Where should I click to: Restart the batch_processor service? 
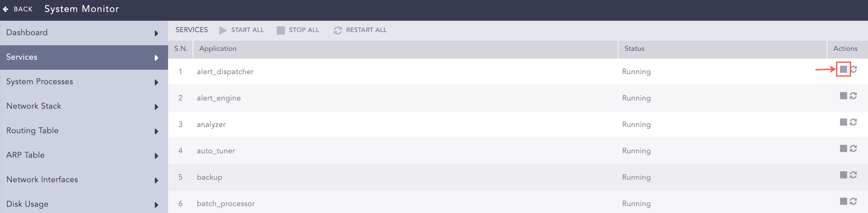(853, 201)
